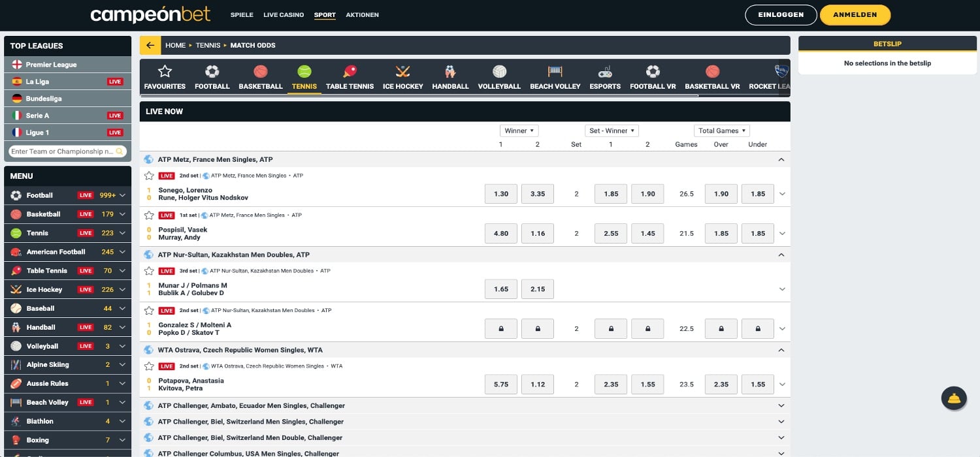Click the horizontal scrollbar under sport tabs
Screen dimensions: 980x457
(x=419, y=96)
